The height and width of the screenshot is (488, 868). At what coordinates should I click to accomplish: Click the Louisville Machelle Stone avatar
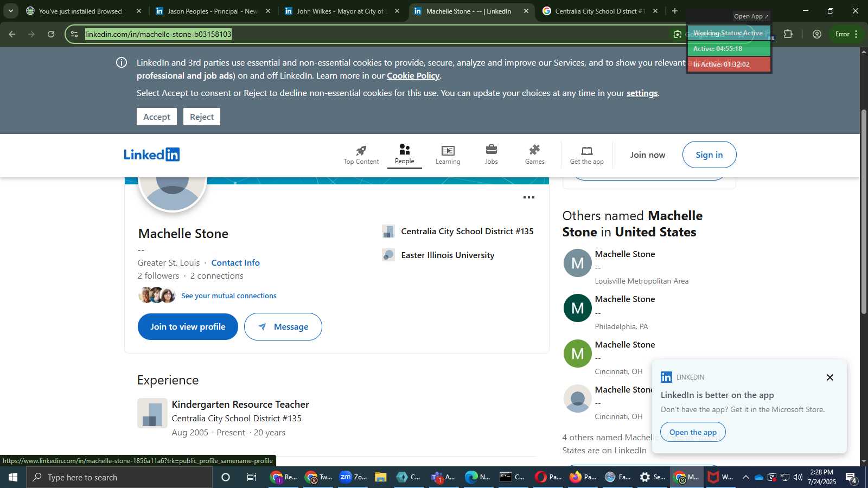tap(577, 263)
